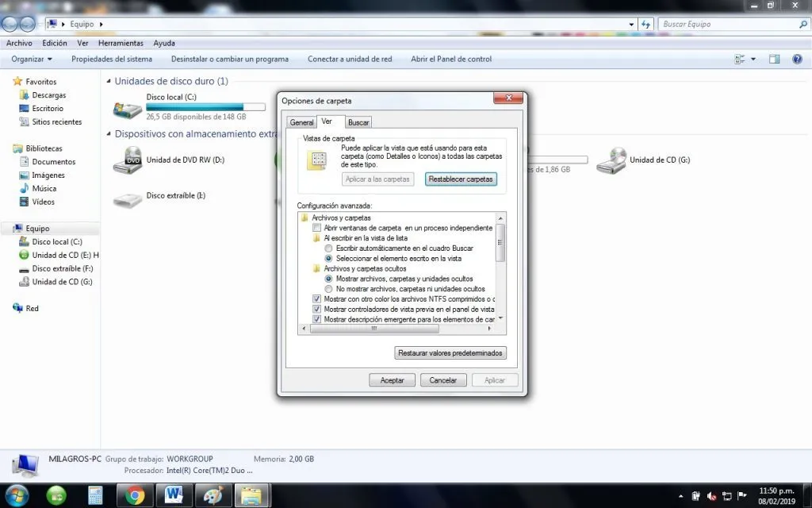
Task: Open Microsoft Word from the taskbar
Action: (174, 495)
